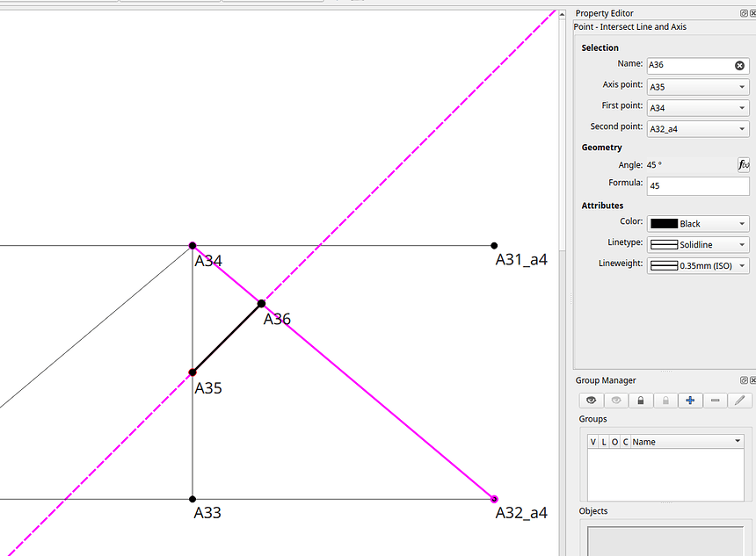
Task: Select point A36 on the drawing canvas
Action: pos(261,304)
